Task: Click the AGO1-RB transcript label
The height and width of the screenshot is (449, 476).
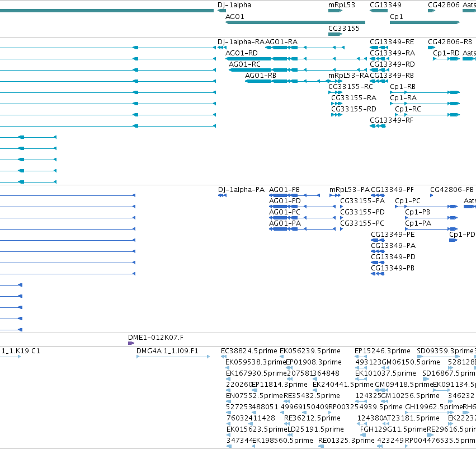Action: 261,76
